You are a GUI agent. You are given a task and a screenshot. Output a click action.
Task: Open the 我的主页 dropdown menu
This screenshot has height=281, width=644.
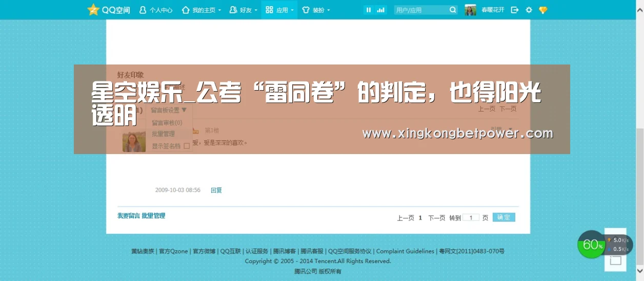(202, 10)
